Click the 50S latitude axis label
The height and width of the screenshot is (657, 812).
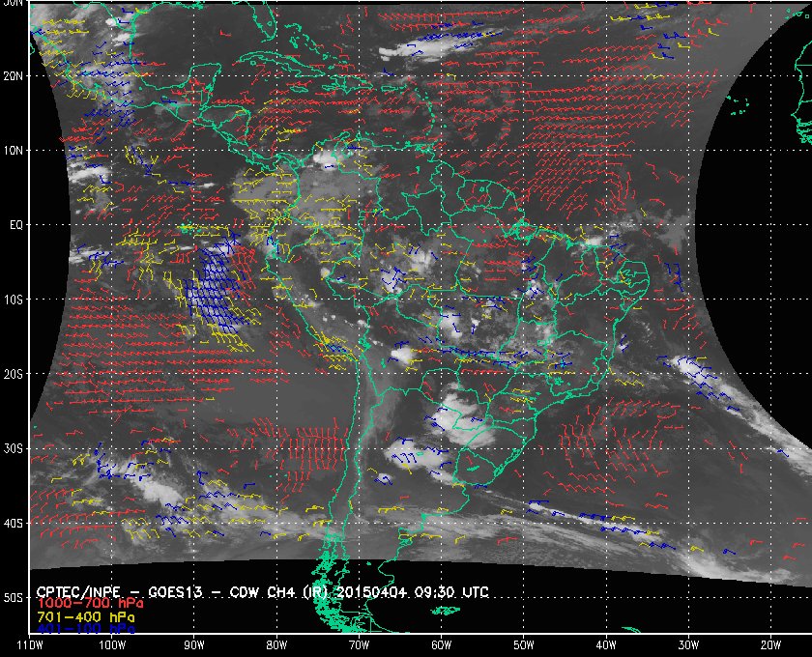14,598
